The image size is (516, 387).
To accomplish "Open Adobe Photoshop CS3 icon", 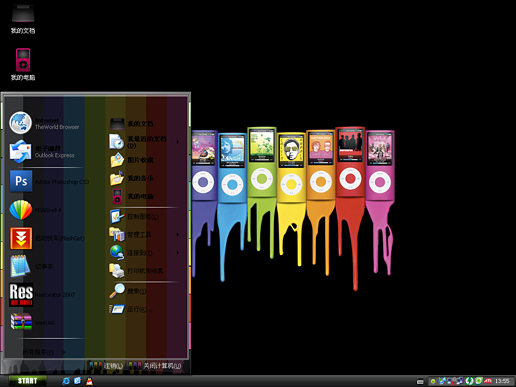I will 21,181.
